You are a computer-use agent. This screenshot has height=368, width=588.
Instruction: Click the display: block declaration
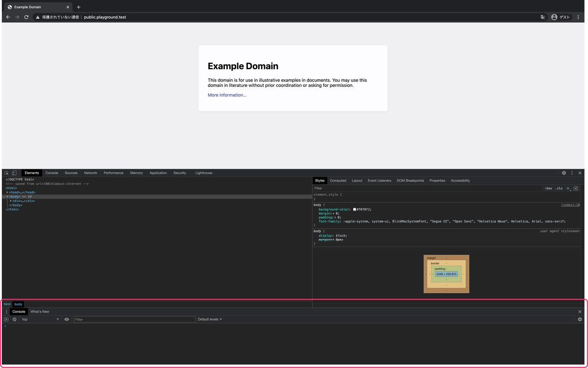click(333, 236)
